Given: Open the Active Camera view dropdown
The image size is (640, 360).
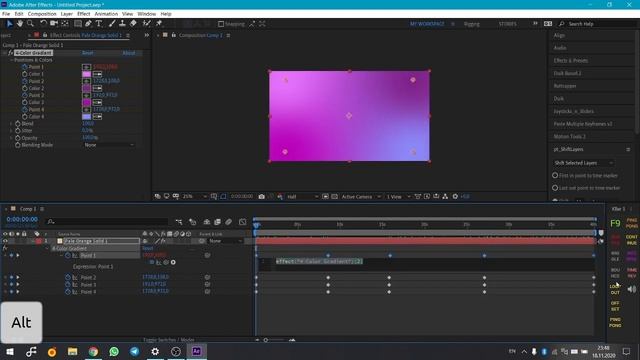Looking at the screenshot, I should [x=361, y=196].
